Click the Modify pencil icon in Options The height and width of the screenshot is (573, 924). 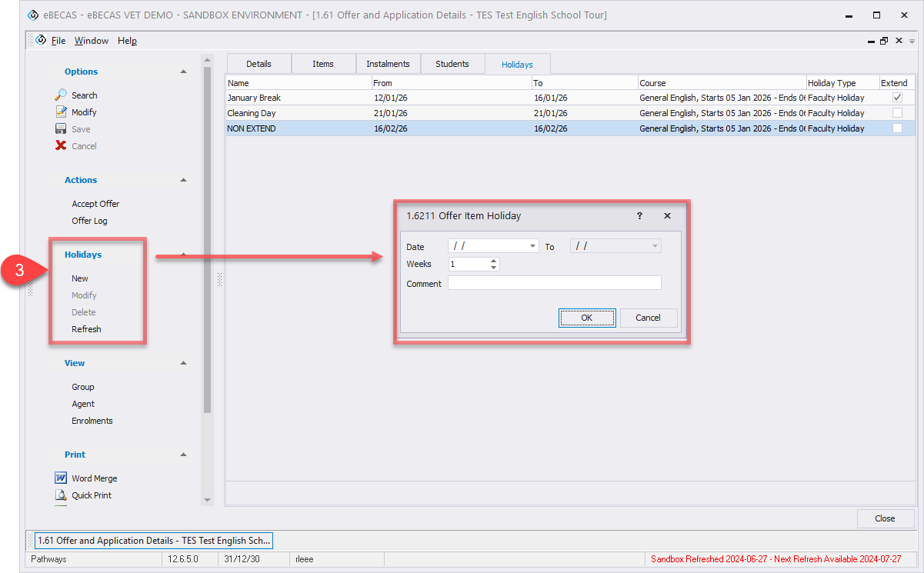tap(61, 112)
